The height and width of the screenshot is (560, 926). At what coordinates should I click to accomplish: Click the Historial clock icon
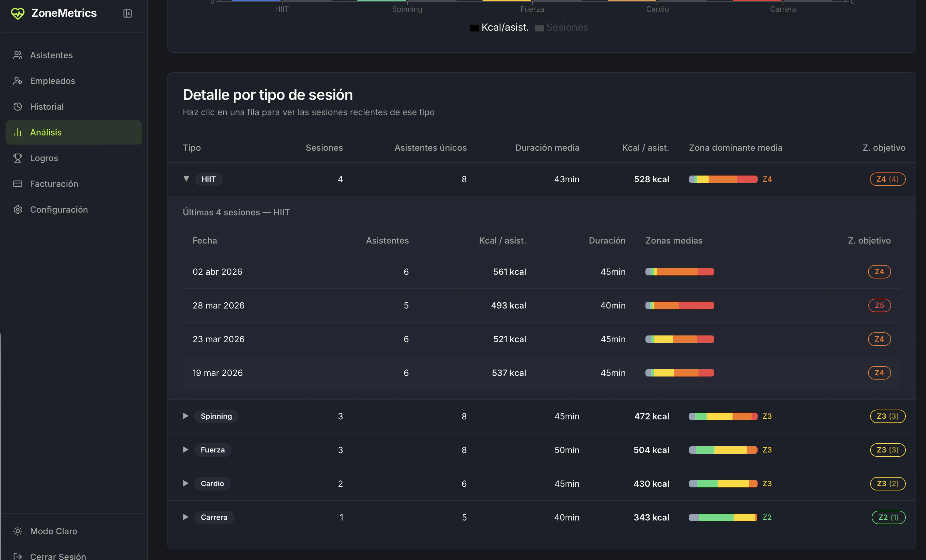tap(18, 107)
